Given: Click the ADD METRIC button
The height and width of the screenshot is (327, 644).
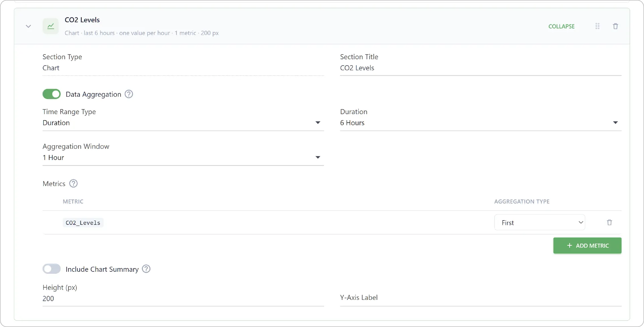Looking at the screenshot, I should [x=587, y=245].
